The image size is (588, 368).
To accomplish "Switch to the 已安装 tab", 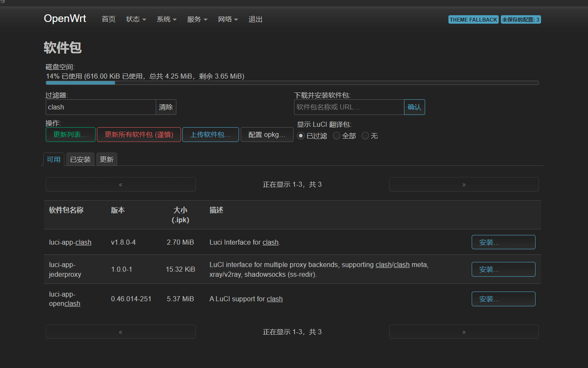I will [x=80, y=160].
